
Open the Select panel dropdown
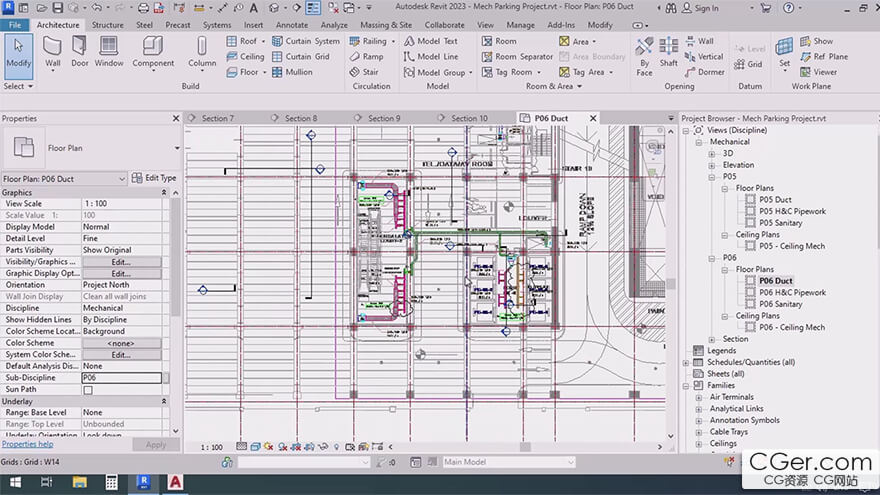pos(18,86)
